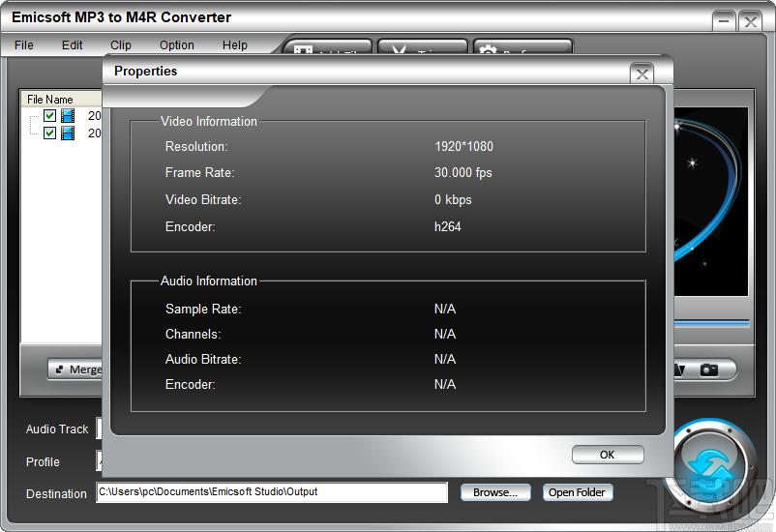
Task: Click the Audio Bitrate N/A value
Action: click(x=445, y=359)
